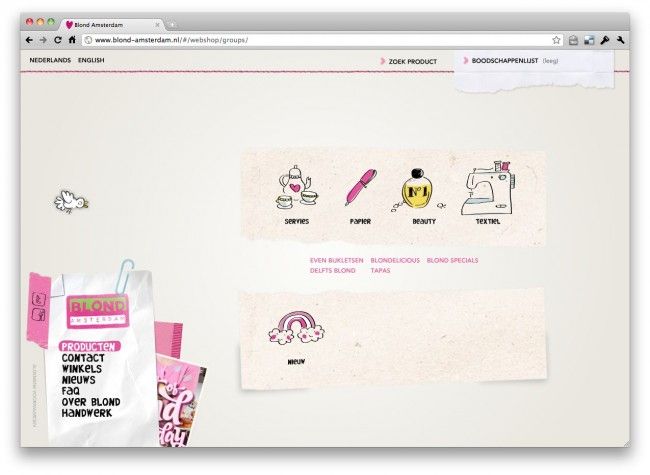
Task: Select Producten in the bag menu
Action: point(89,347)
